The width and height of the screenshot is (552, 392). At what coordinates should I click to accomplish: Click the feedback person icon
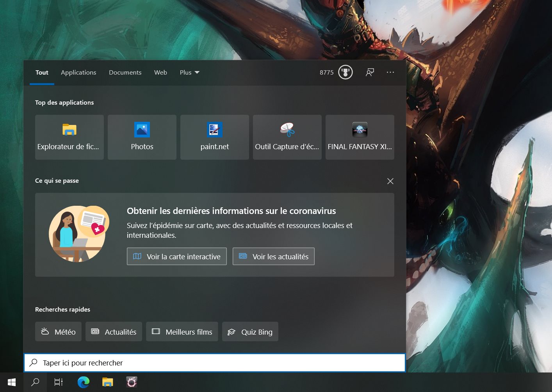coord(370,72)
